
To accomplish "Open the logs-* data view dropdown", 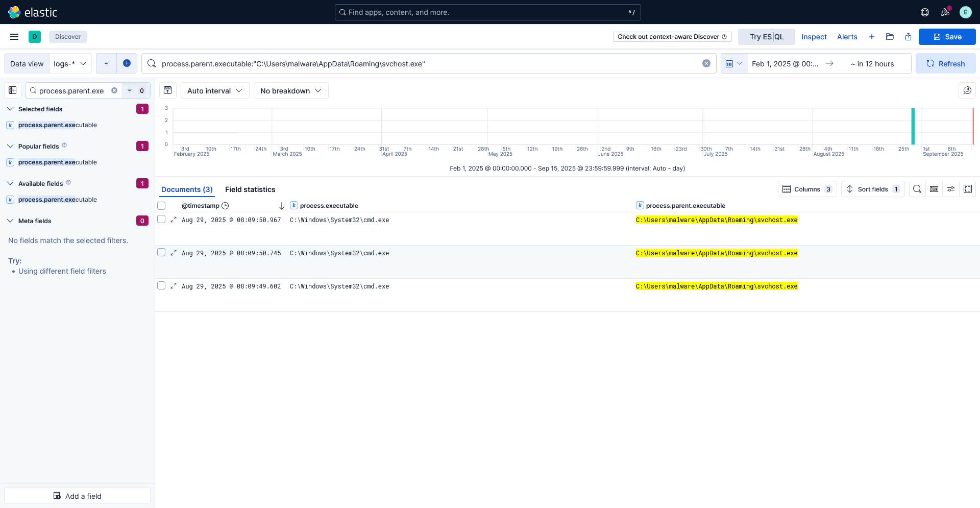I will (70, 63).
